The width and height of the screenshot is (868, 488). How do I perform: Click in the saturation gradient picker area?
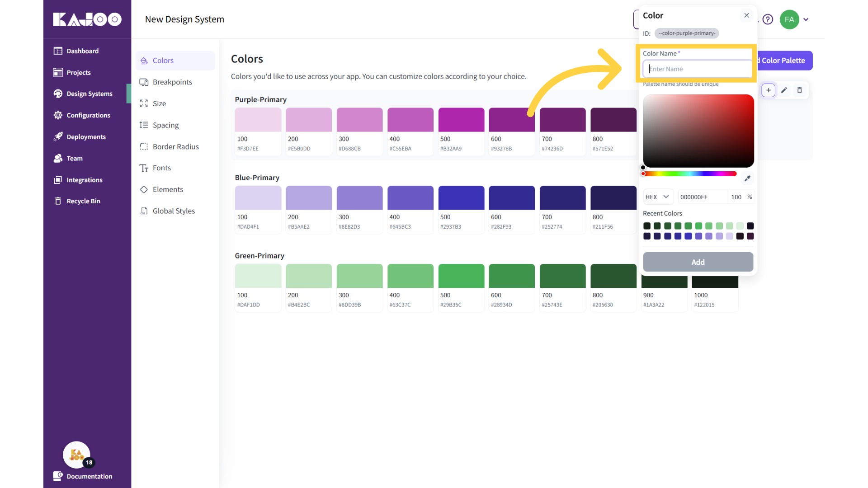click(698, 131)
